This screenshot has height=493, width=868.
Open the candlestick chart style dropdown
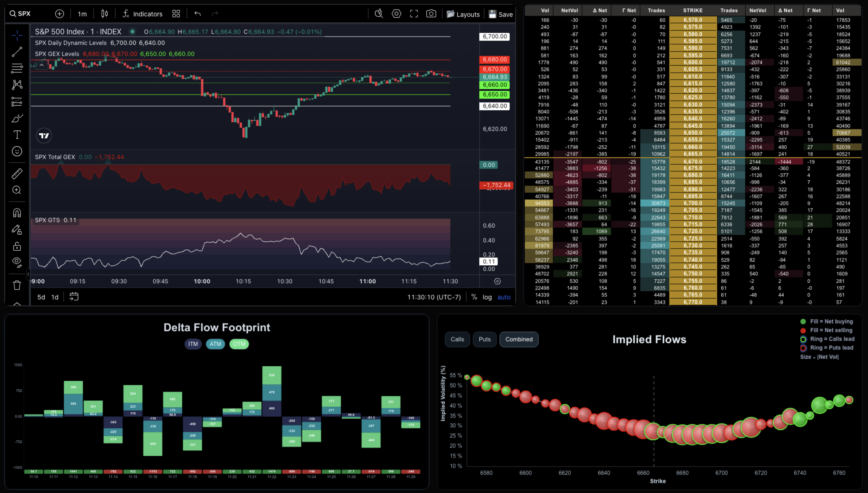104,14
